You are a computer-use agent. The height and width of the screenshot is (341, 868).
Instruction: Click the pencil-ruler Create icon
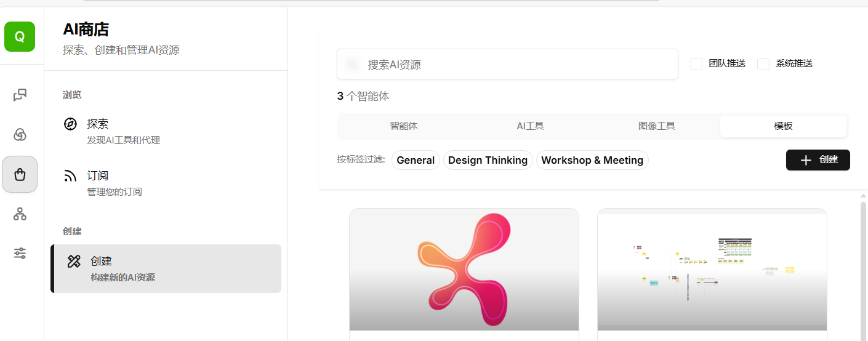[x=74, y=262]
